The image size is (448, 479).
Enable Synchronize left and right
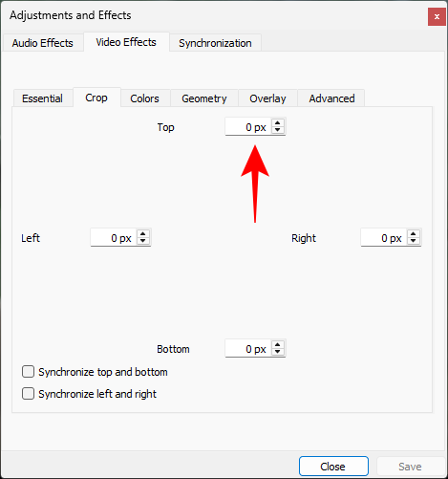(28, 394)
